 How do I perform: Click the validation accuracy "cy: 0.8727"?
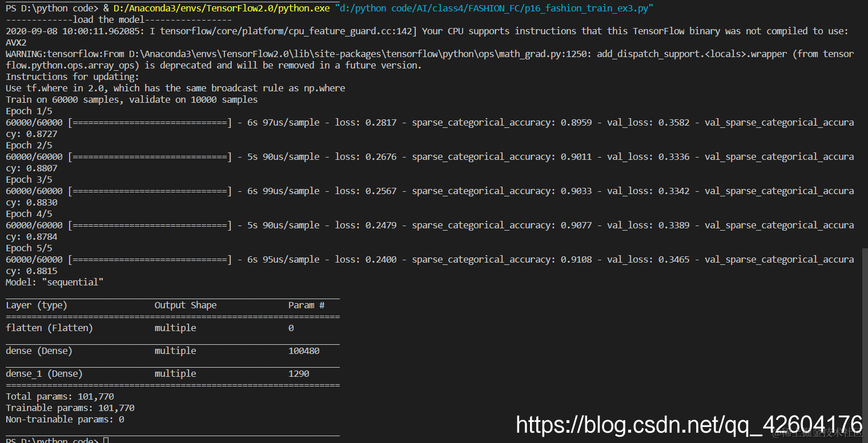pos(31,134)
